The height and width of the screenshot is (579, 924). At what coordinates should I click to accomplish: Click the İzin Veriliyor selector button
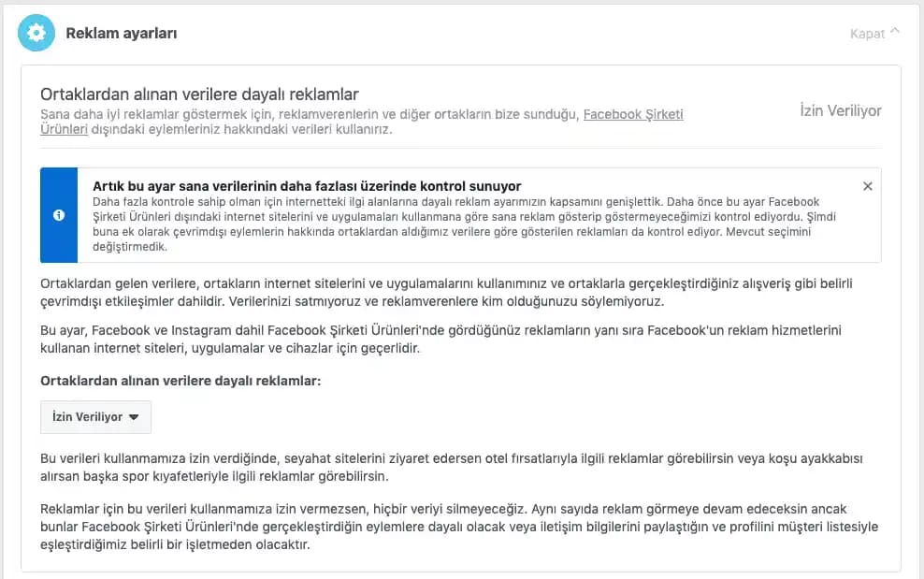(x=95, y=417)
